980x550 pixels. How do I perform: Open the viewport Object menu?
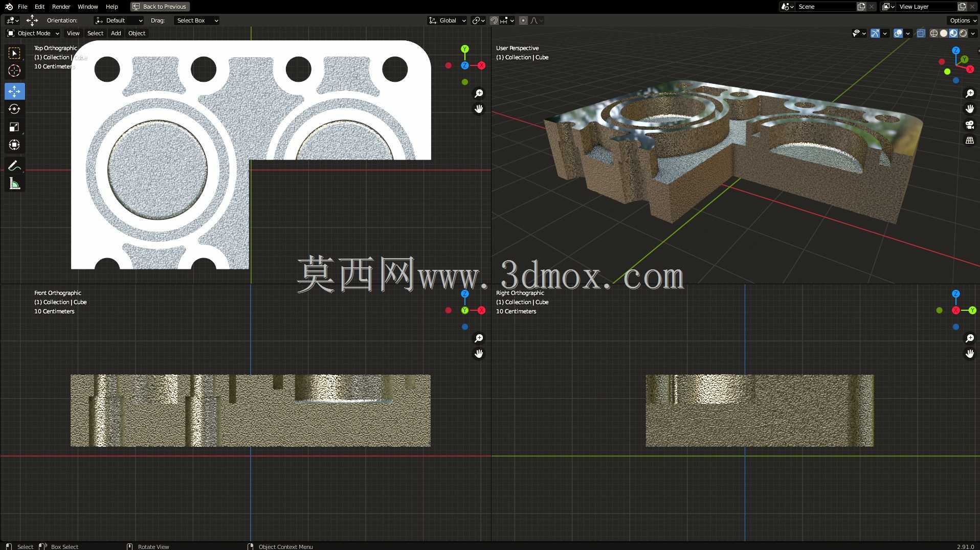[x=137, y=33]
